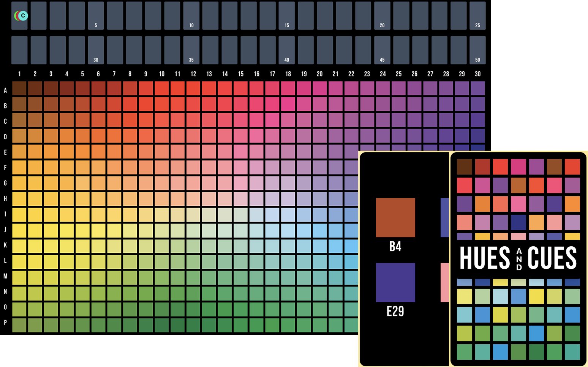588x367 pixels.
Task: Click the player token marked C
Action: tap(23, 16)
